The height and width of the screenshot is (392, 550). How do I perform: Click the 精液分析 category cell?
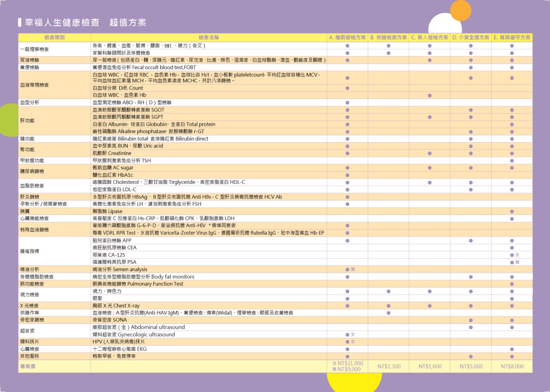54,269
